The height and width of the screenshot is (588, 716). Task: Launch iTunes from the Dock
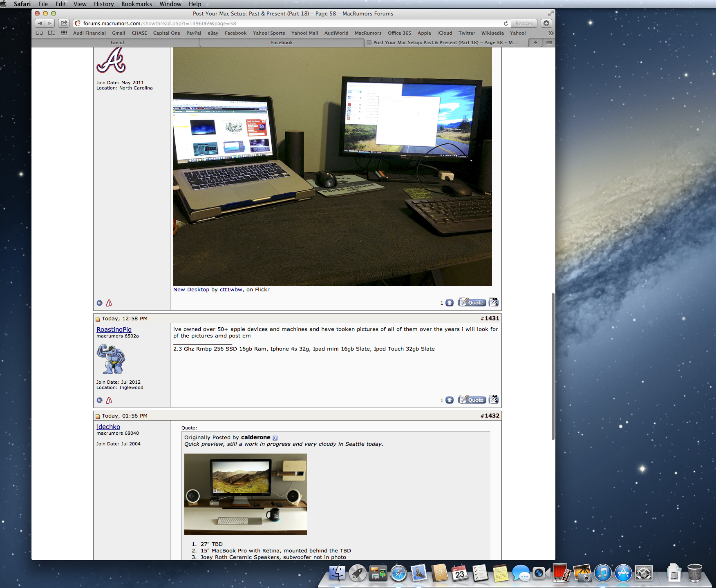coord(603,573)
